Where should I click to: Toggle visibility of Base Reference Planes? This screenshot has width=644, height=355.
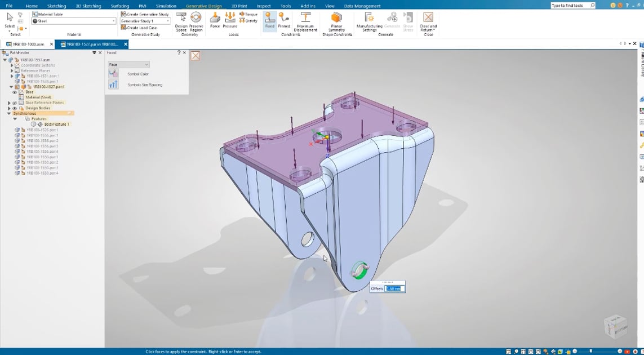[15, 103]
